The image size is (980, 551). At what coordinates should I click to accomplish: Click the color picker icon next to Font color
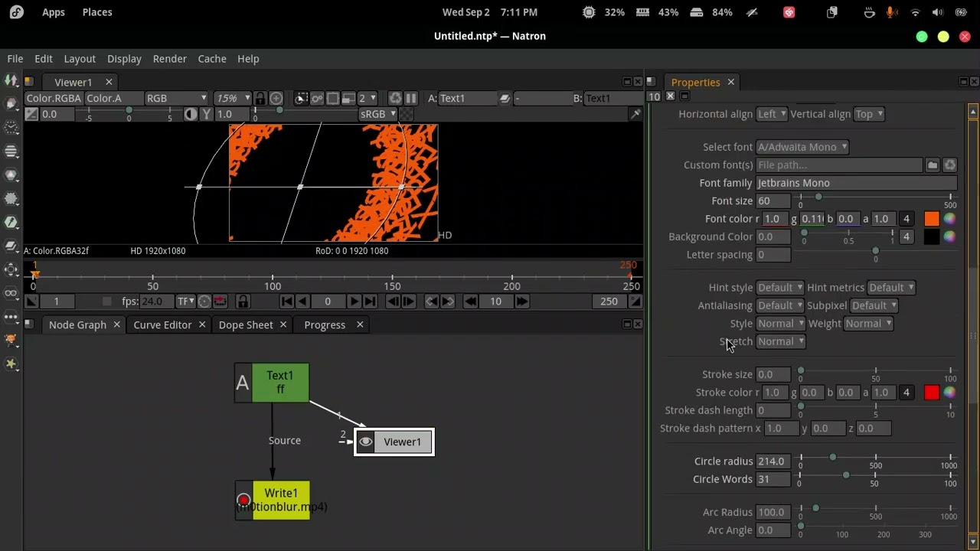coord(949,219)
